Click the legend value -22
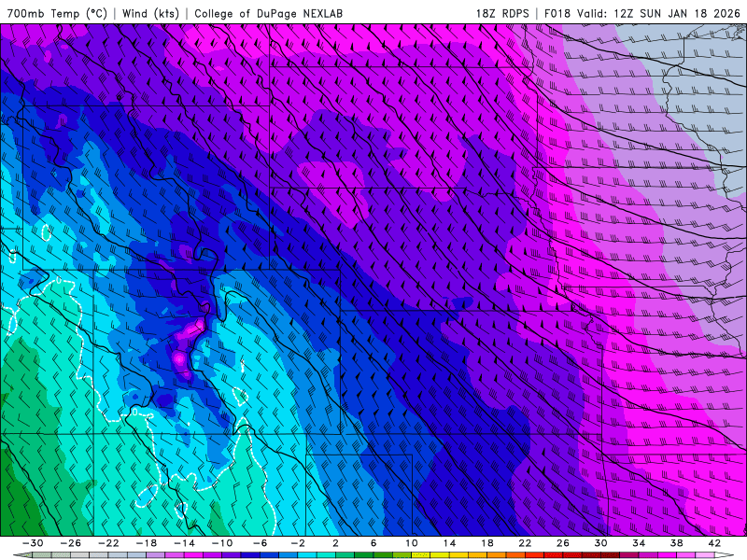747x560 pixels. 108,543
